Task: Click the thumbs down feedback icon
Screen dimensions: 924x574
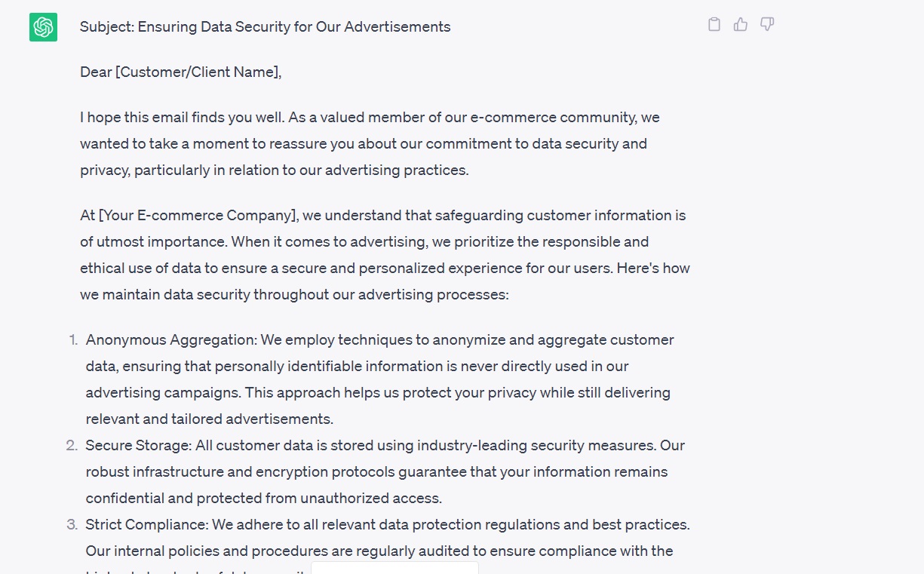Action: [767, 24]
